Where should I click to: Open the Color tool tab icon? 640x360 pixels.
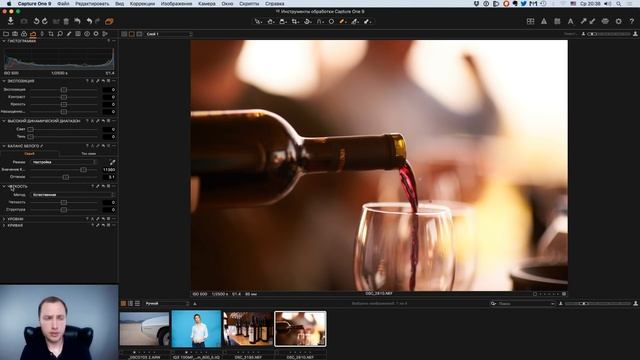(24, 34)
